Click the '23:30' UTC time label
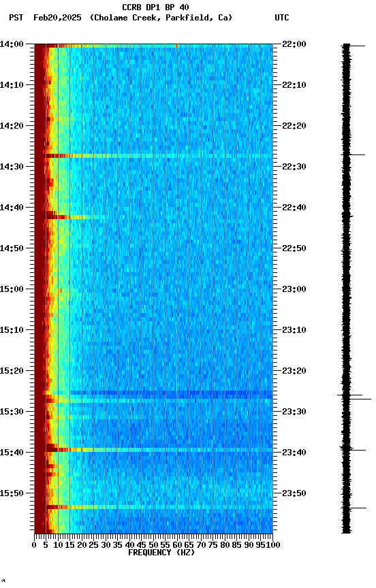The height and width of the screenshot is (588, 376). pos(294,412)
